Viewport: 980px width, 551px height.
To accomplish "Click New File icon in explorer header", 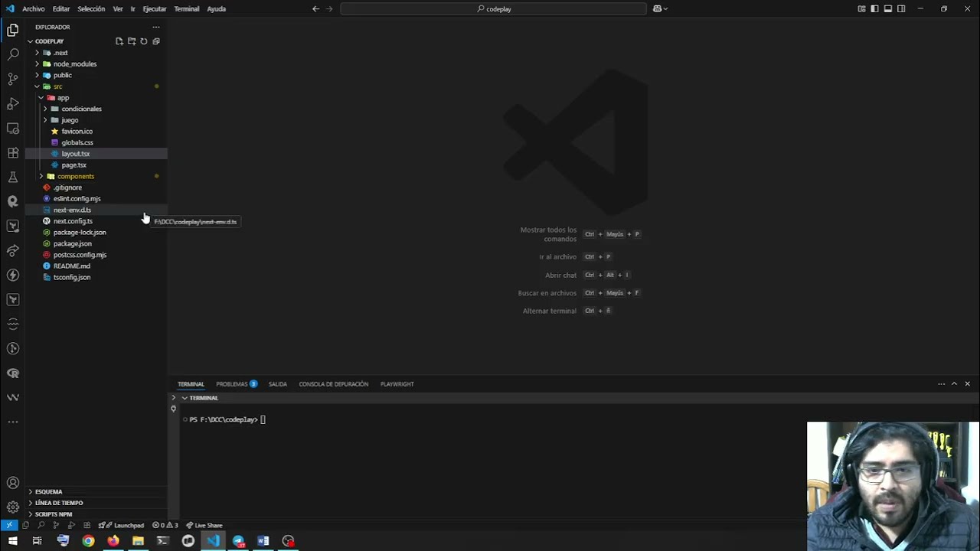I will [119, 41].
